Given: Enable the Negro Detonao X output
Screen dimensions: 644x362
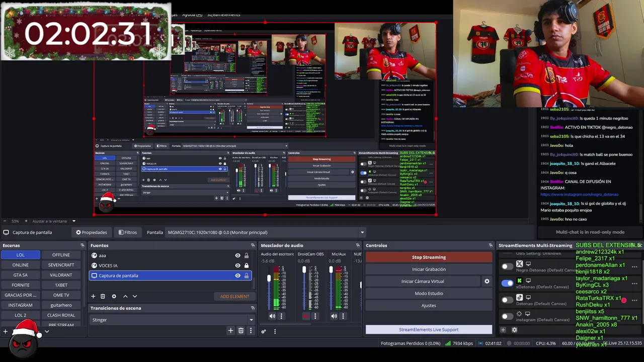Looking at the screenshot, I should [x=507, y=266].
